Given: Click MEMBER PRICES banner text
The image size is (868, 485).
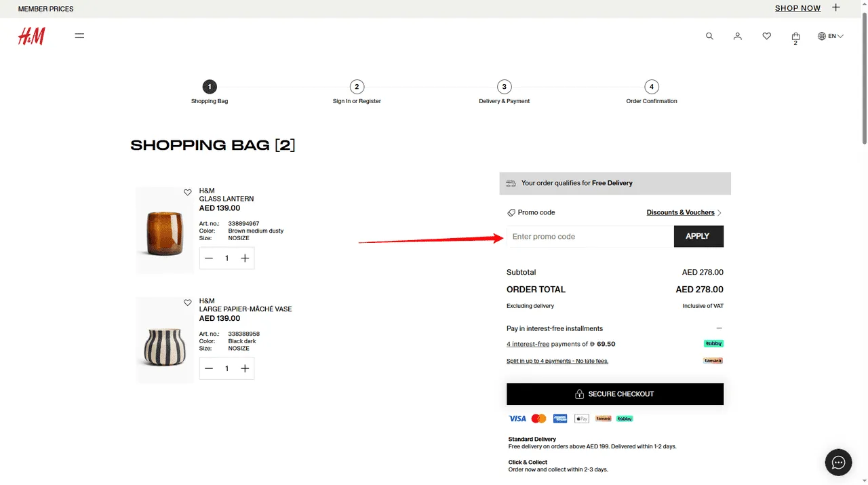Looking at the screenshot, I should [x=45, y=9].
